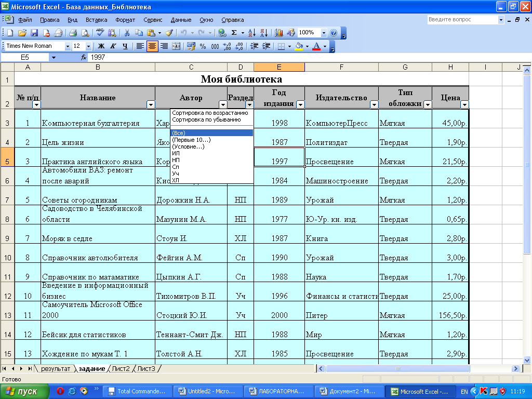Open the Times New Roman font dropdown

point(68,46)
